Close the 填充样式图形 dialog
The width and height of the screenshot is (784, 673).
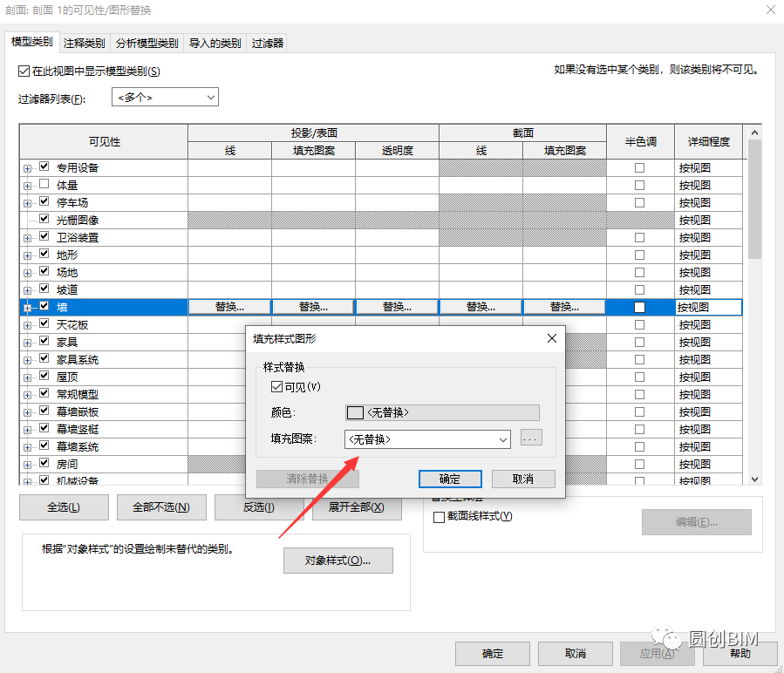[x=551, y=338]
